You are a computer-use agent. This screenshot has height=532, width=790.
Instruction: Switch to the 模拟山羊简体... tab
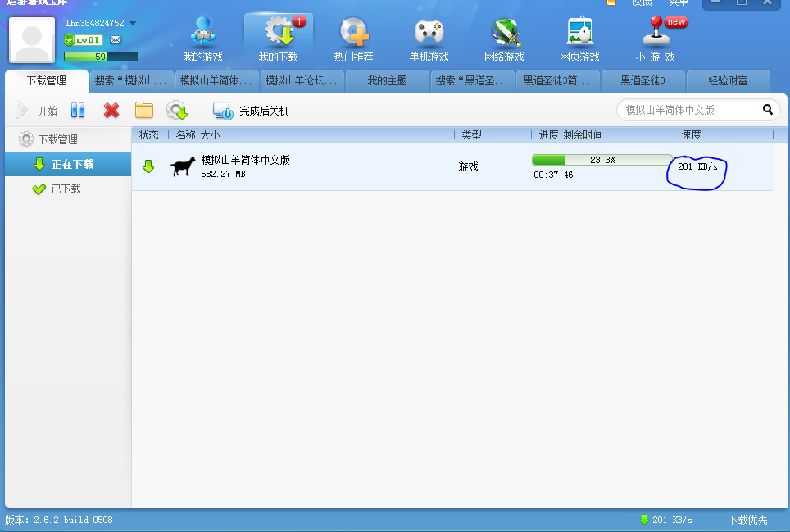(x=216, y=80)
